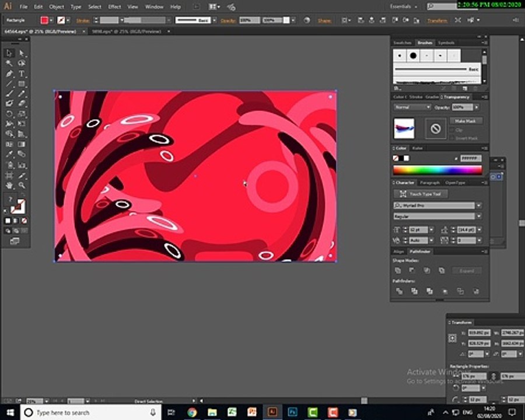The width and height of the screenshot is (525, 420).
Task: Toggle the Clip checkbox in Transparency panel
Action: point(452,130)
